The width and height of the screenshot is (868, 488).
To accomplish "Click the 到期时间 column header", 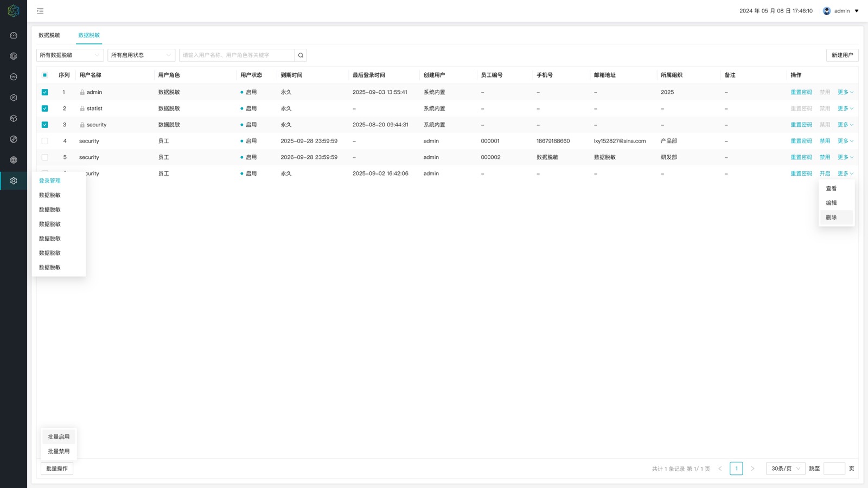I will click(291, 75).
